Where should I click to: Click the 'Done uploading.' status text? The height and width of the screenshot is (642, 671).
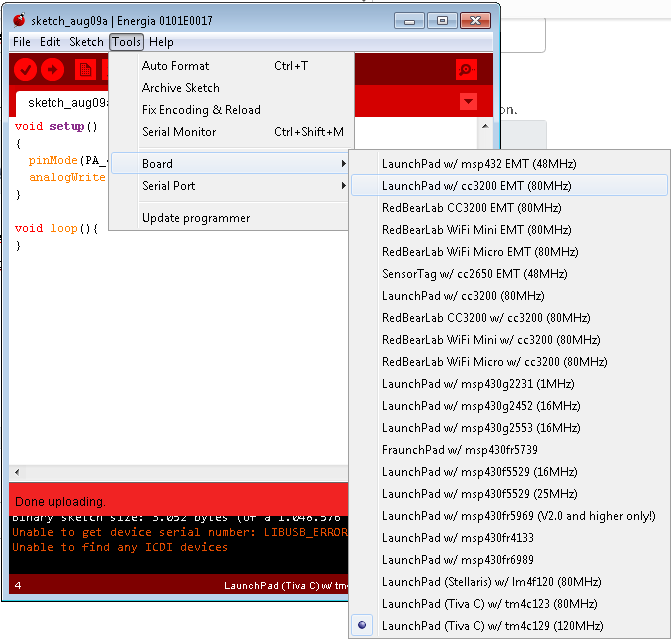60,502
